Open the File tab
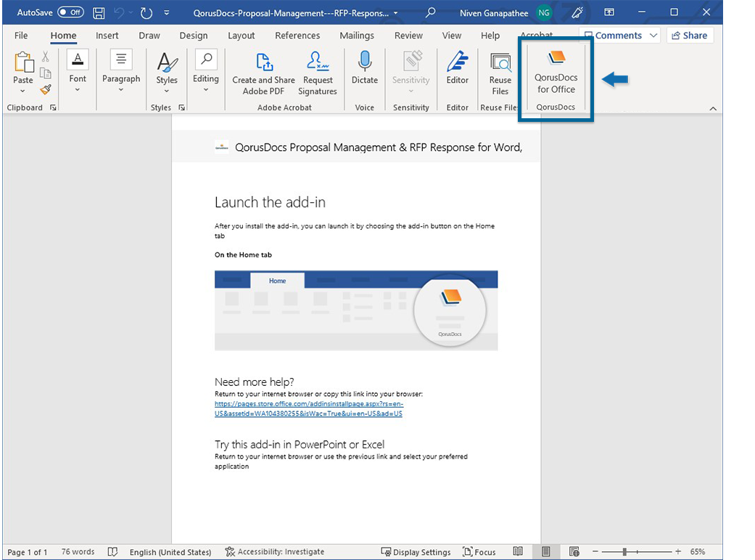This screenshot has width=755, height=560. pos(21,35)
